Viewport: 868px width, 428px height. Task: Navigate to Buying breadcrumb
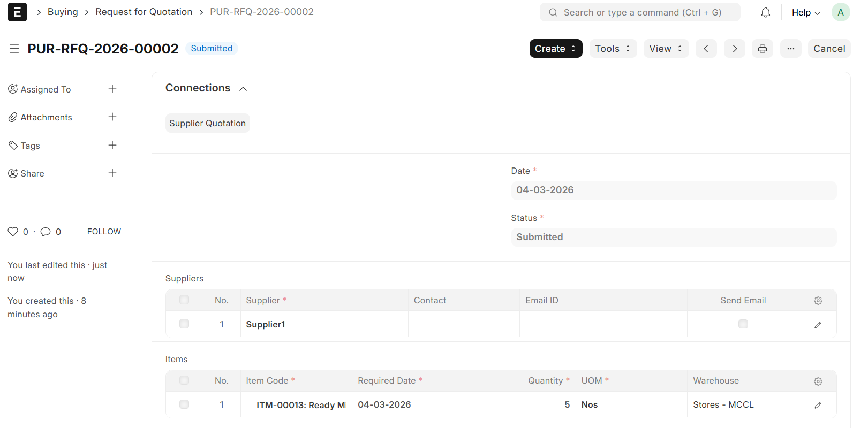click(x=63, y=12)
